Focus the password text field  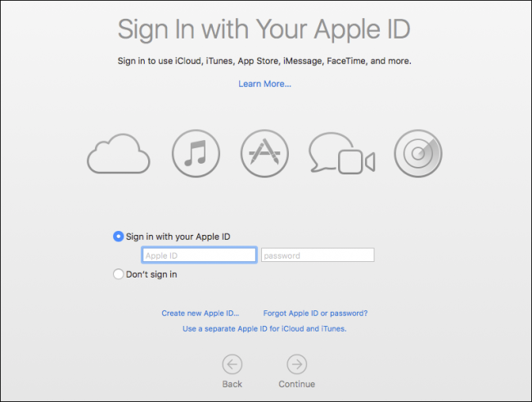318,255
